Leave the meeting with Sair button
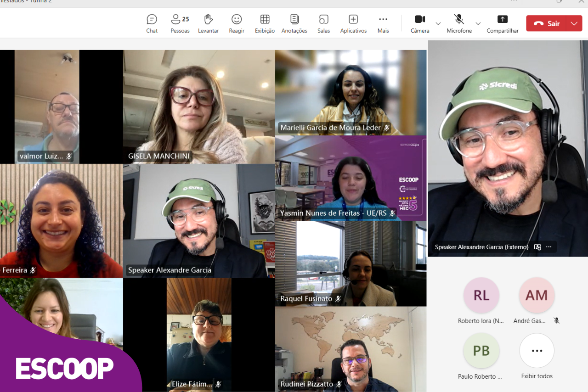Image resolution: width=588 pixels, height=392 pixels. coord(547,23)
